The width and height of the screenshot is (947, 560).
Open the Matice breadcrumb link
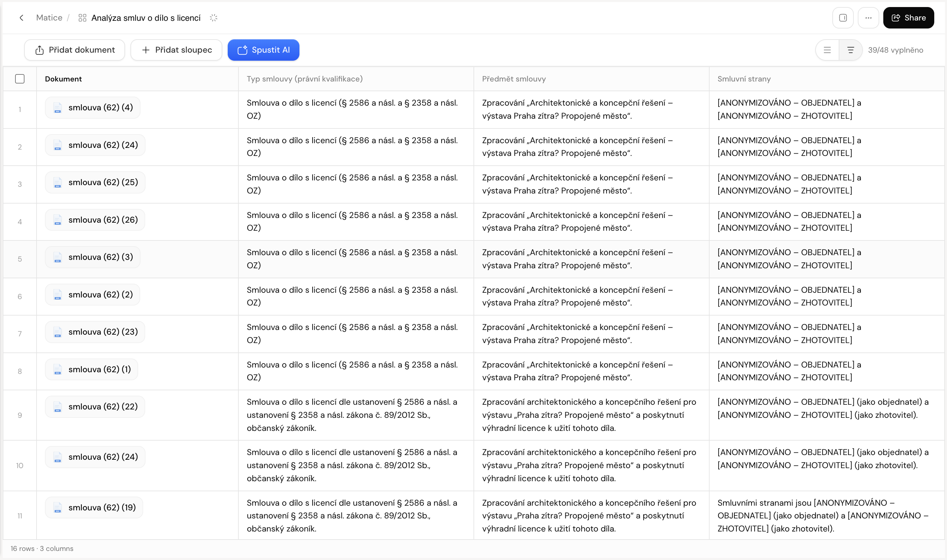pyautogui.click(x=49, y=18)
